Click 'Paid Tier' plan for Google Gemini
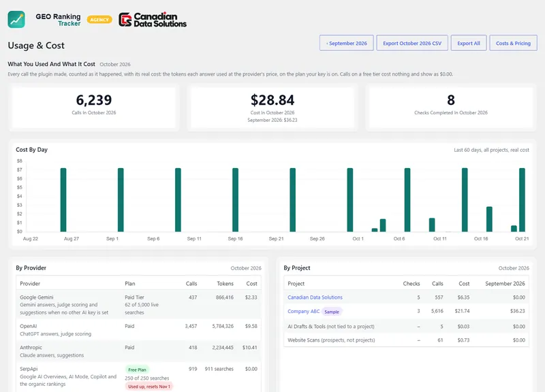 click(134, 297)
